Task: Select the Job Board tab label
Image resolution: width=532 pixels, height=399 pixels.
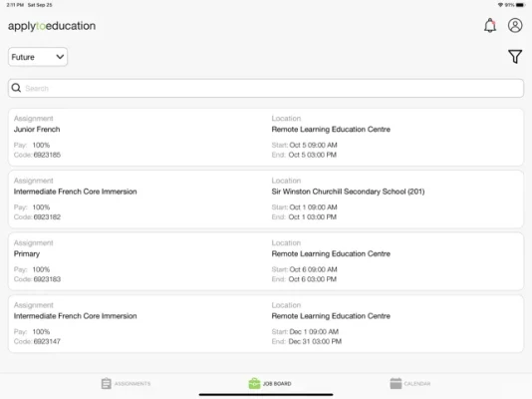Action: coord(277,384)
